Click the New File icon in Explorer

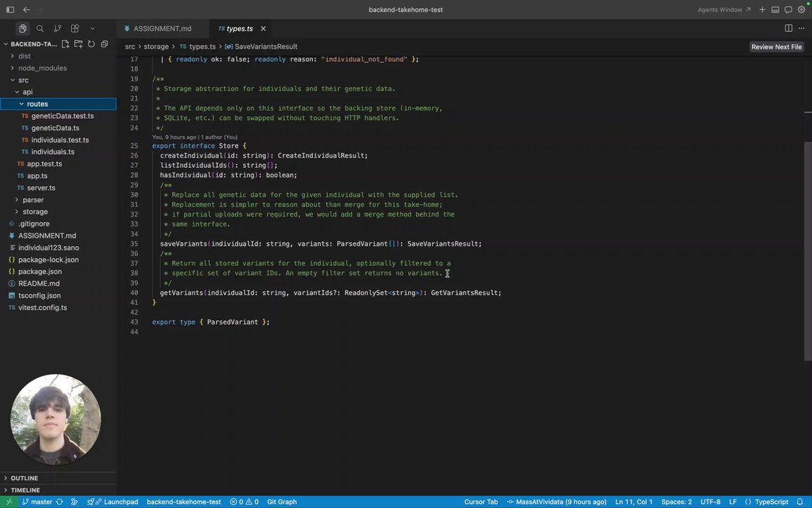66,44
